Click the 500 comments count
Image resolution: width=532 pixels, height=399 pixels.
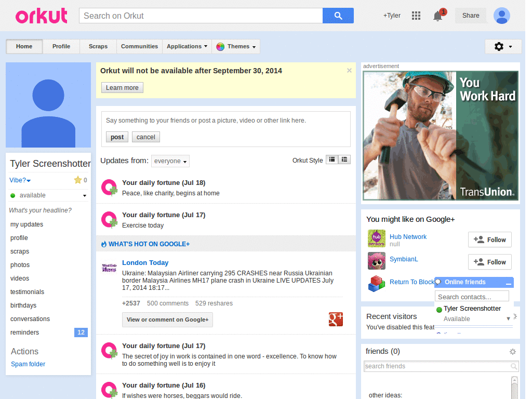(168, 303)
